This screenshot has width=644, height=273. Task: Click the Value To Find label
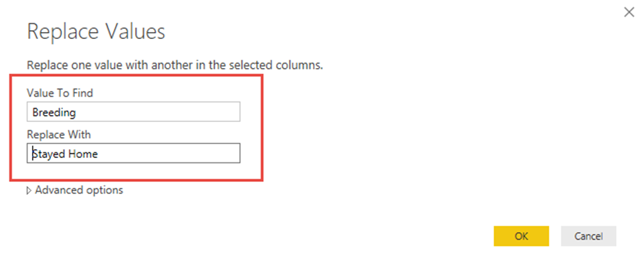(x=60, y=93)
